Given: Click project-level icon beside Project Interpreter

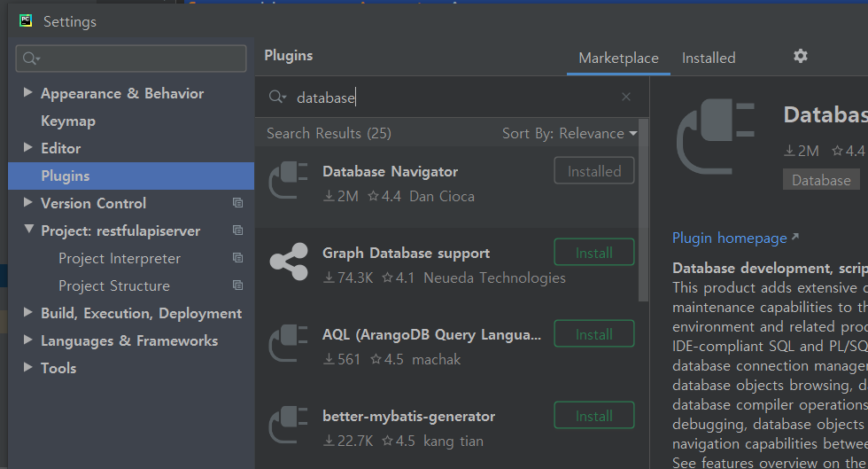Looking at the screenshot, I should coord(238,258).
